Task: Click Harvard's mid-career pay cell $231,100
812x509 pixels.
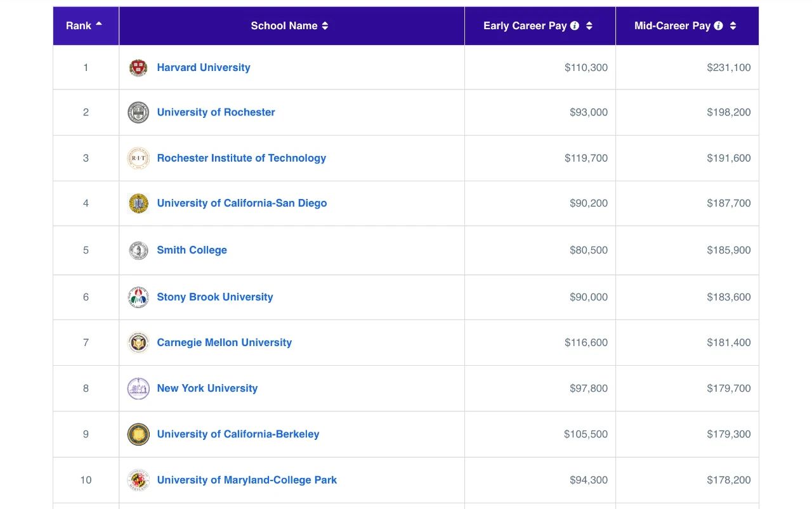Action: point(687,68)
